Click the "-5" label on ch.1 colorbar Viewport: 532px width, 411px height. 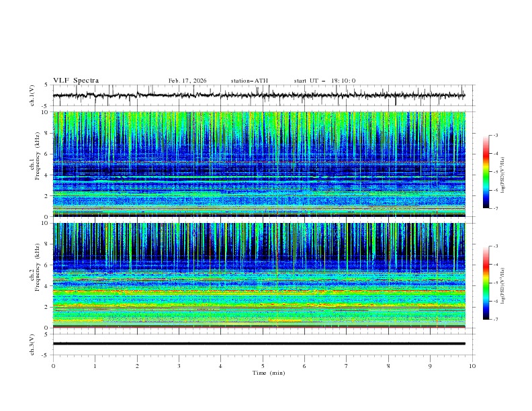pyautogui.click(x=496, y=172)
